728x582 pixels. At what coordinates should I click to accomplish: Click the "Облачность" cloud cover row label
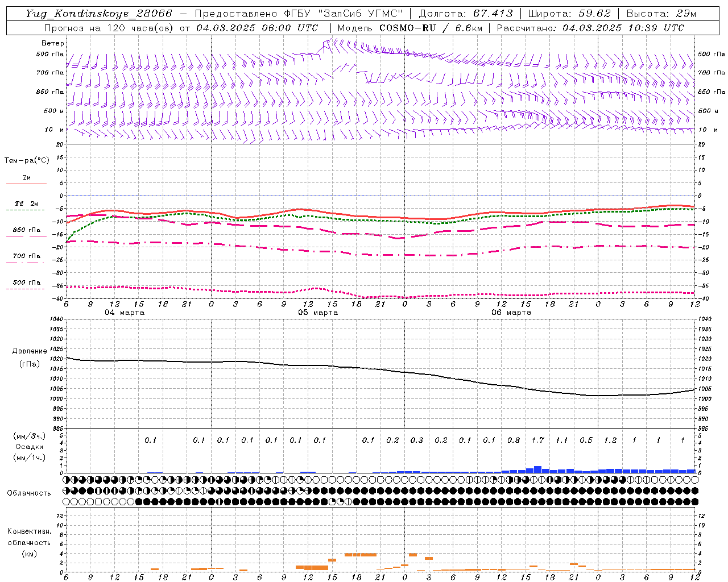click(x=29, y=493)
